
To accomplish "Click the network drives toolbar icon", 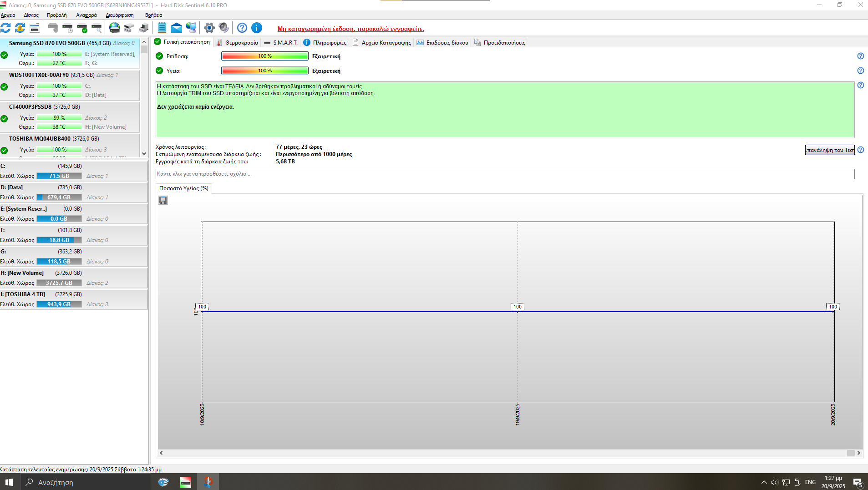I will pyautogui.click(x=129, y=28).
